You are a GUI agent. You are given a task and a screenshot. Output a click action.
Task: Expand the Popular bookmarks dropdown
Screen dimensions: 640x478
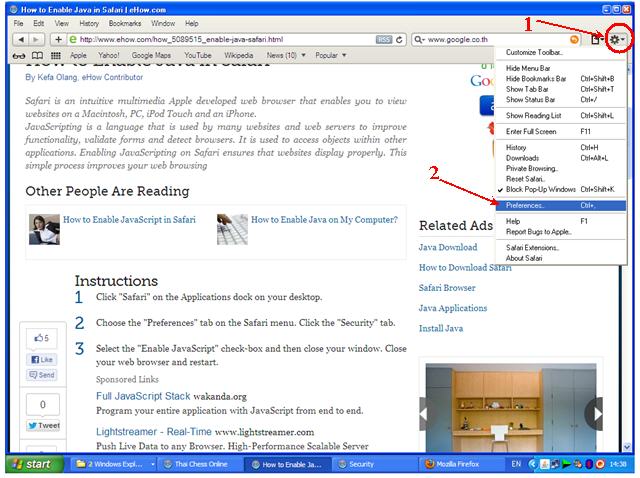click(x=331, y=56)
